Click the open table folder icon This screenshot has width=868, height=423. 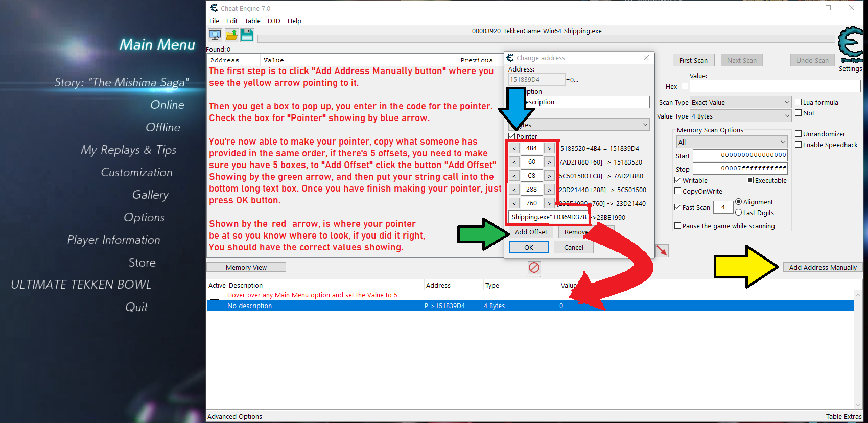coord(231,35)
